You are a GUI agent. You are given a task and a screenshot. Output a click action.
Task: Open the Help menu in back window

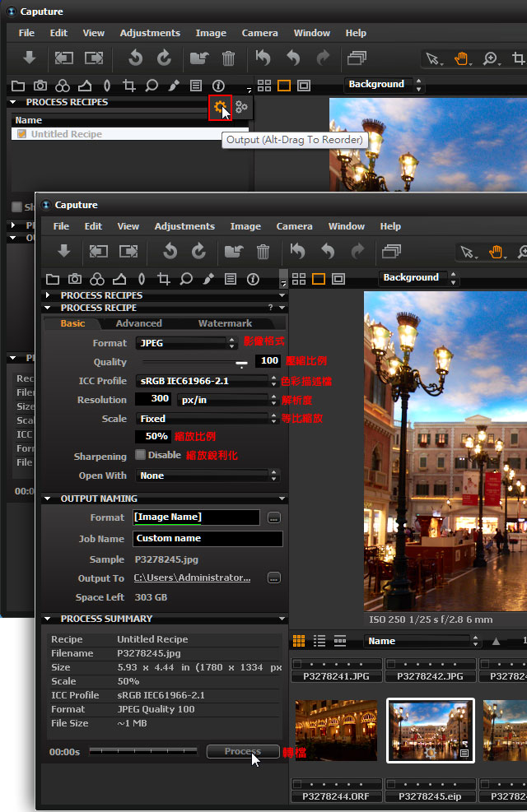tap(356, 33)
